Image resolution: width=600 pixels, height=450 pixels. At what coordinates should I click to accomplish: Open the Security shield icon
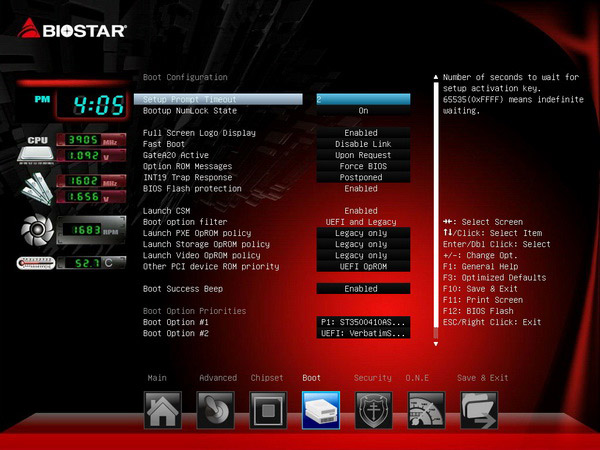click(x=374, y=410)
